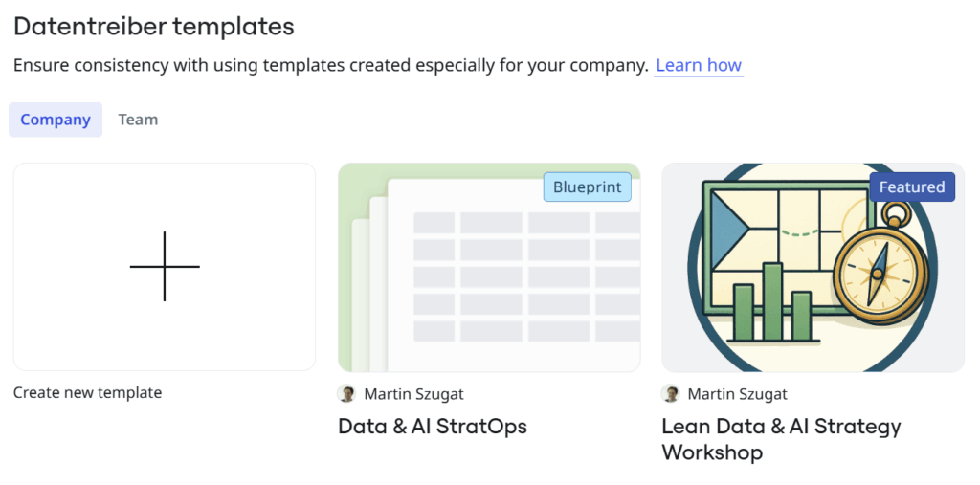Click the Datentreiber templates heading
This screenshot has width=980, height=485.
click(x=154, y=27)
